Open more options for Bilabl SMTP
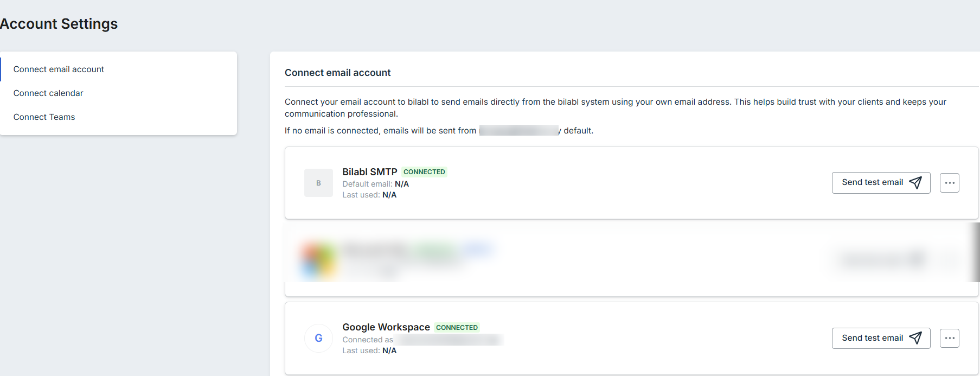The width and height of the screenshot is (980, 376). 950,183
